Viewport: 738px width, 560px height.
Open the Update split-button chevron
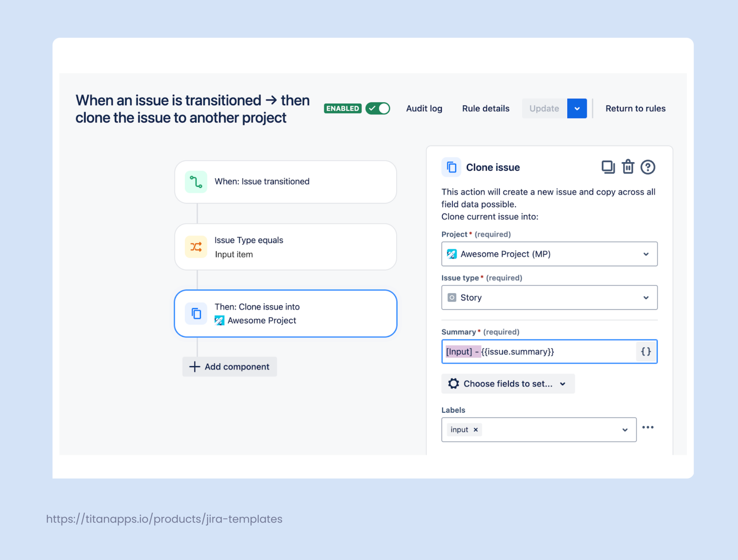[x=577, y=108]
